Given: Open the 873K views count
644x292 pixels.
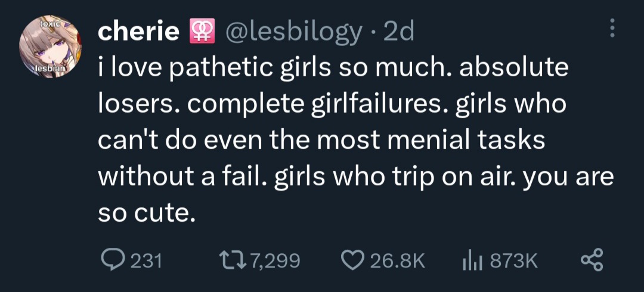Looking at the screenshot, I should 515,261.
